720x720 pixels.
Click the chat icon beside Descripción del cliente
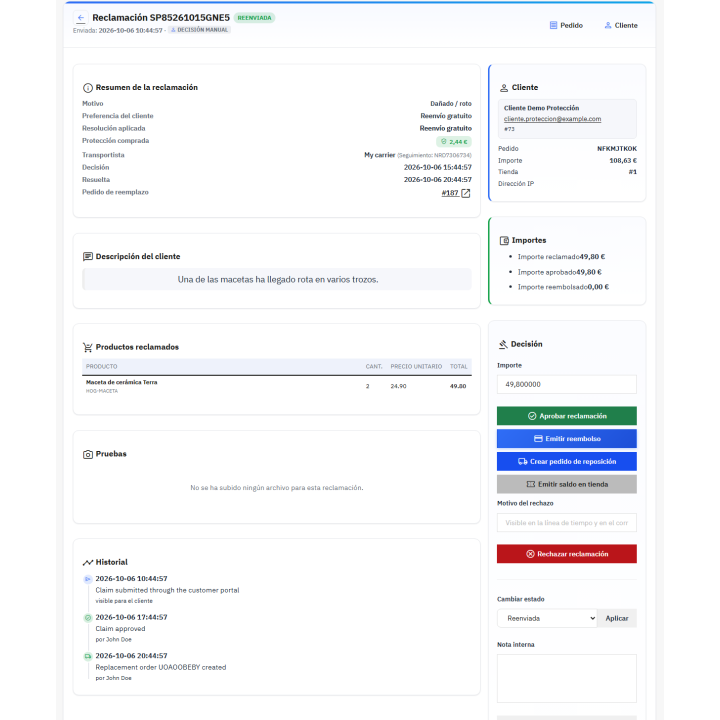pyautogui.click(x=88, y=257)
